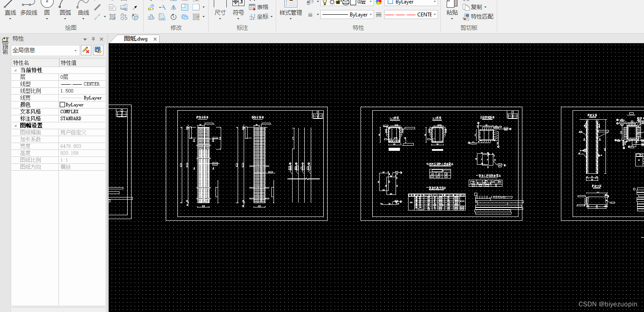Collapse the 当前特性 section
Screen dimensions: 644x312
(16, 70)
